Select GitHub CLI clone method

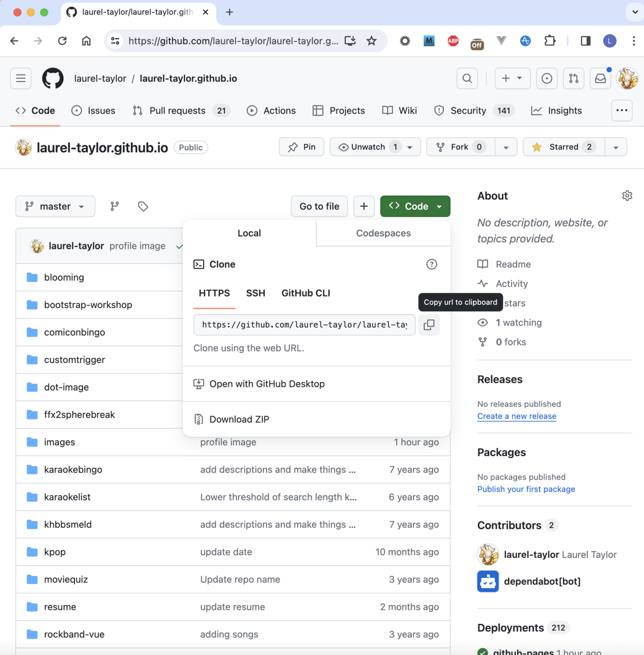[306, 293]
